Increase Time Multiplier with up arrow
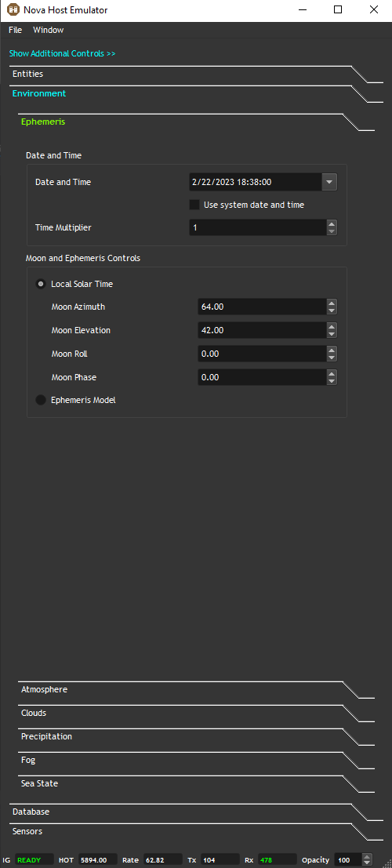This screenshot has width=392, height=868. pyautogui.click(x=332, y=223)
